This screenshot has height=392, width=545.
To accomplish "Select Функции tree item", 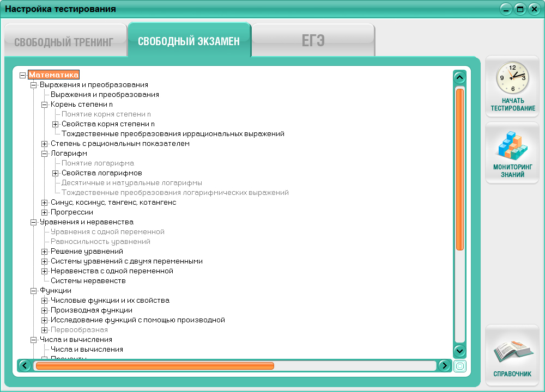I will tap(56, 290).
